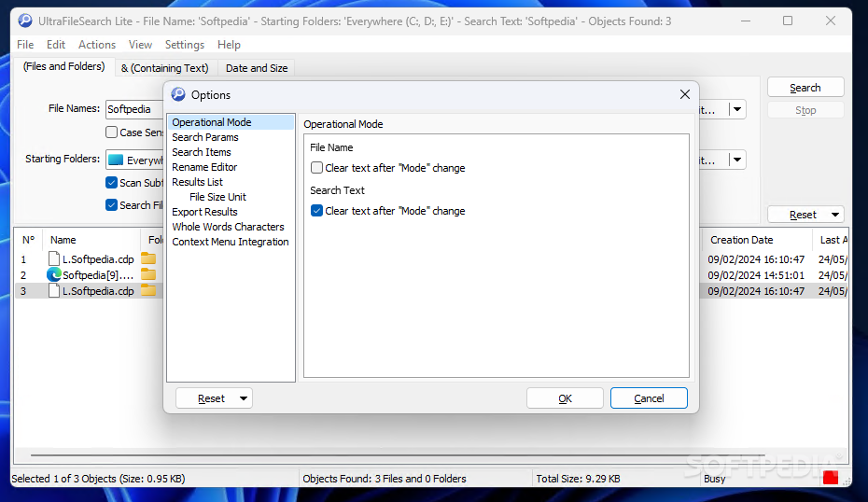868x502 pixels.
Task: Click the Search button
Action: (x=805, y=88)
